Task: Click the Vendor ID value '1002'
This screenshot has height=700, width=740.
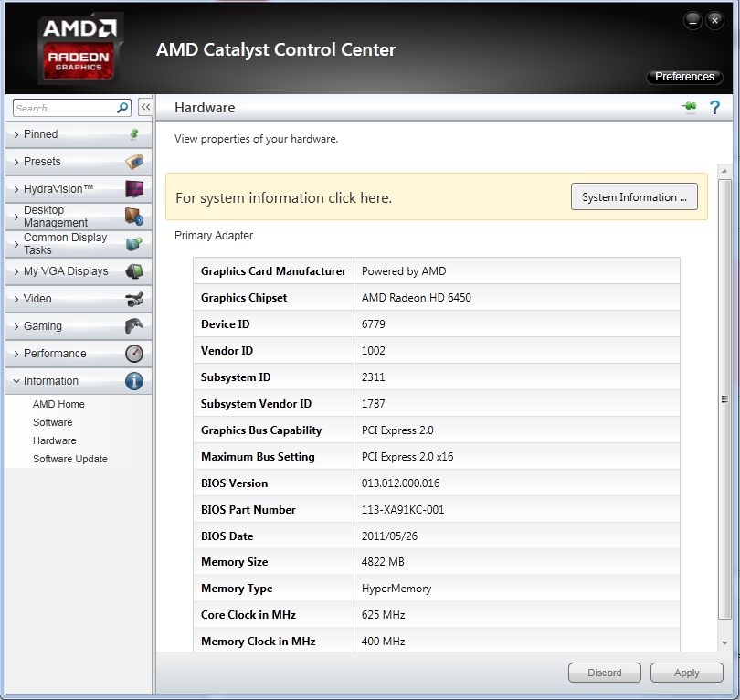Action: (373, 350)
